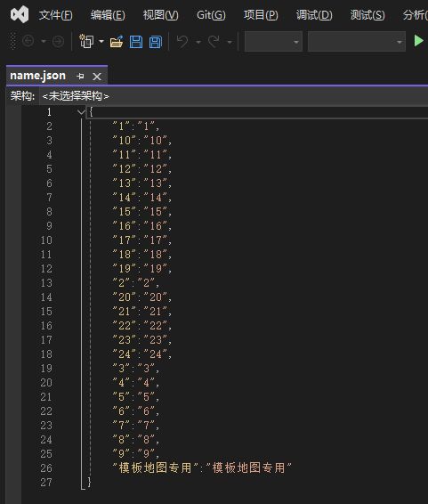Click the toolbar drag grip handle

(12, 41)
